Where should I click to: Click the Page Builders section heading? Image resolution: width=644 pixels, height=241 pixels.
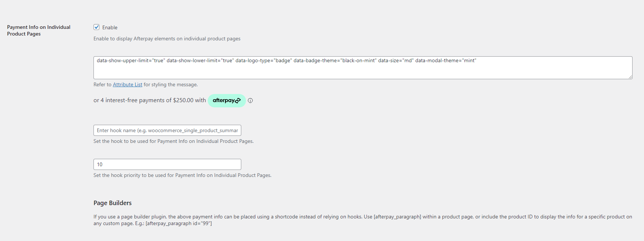coord(112,203)
